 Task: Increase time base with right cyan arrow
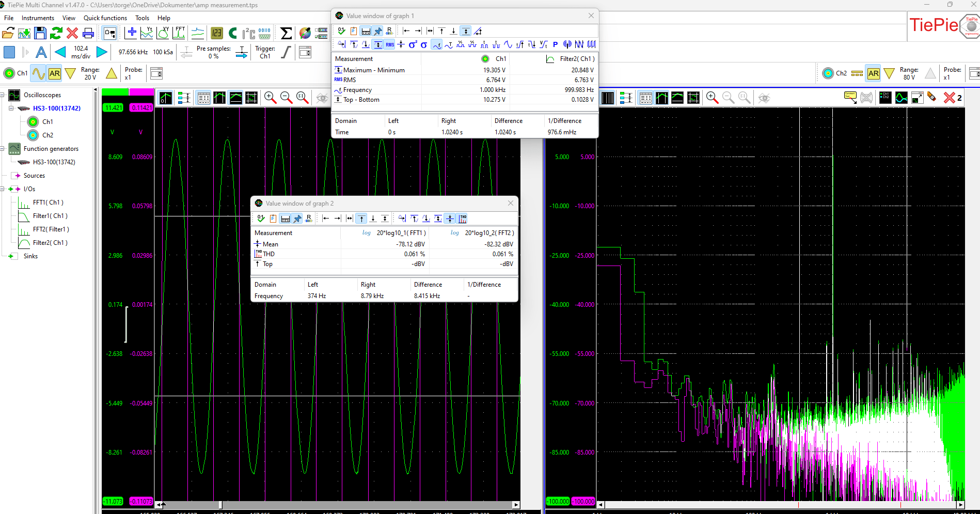[x=102, y=52]
